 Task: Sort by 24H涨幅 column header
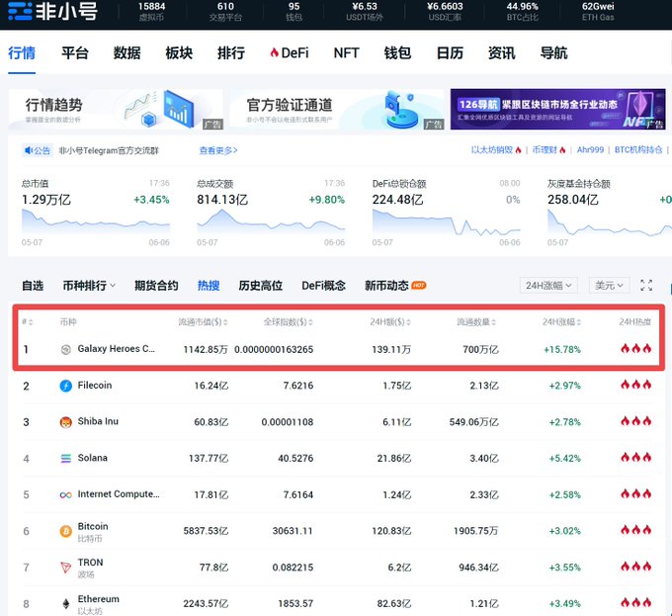pyautogui.click(x=561, y=321)
